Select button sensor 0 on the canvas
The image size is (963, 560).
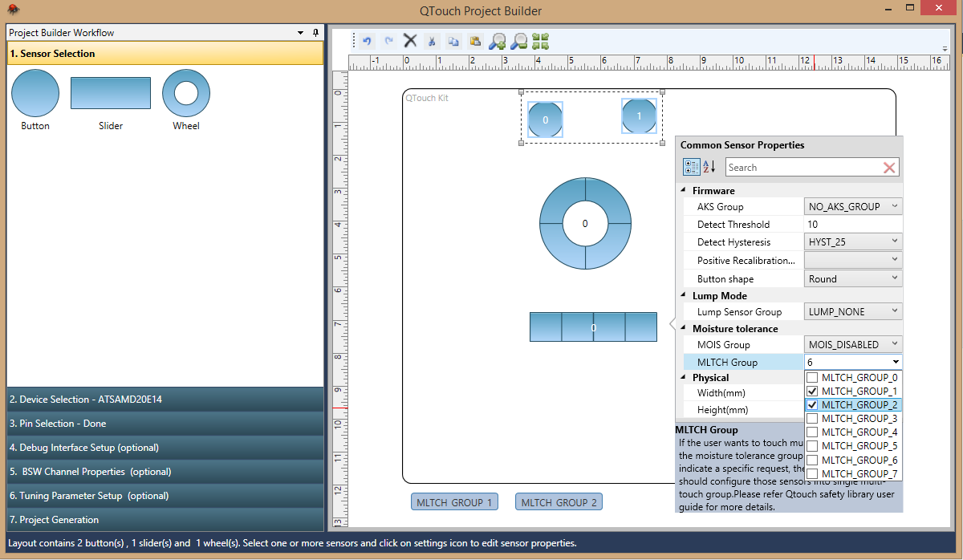(x=546, y=120)
